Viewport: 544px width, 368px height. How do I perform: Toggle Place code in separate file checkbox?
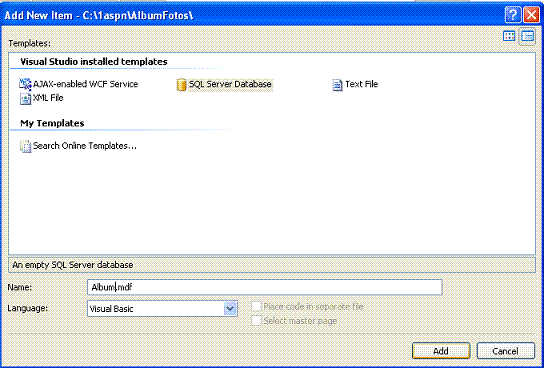(x=256, y=307)
